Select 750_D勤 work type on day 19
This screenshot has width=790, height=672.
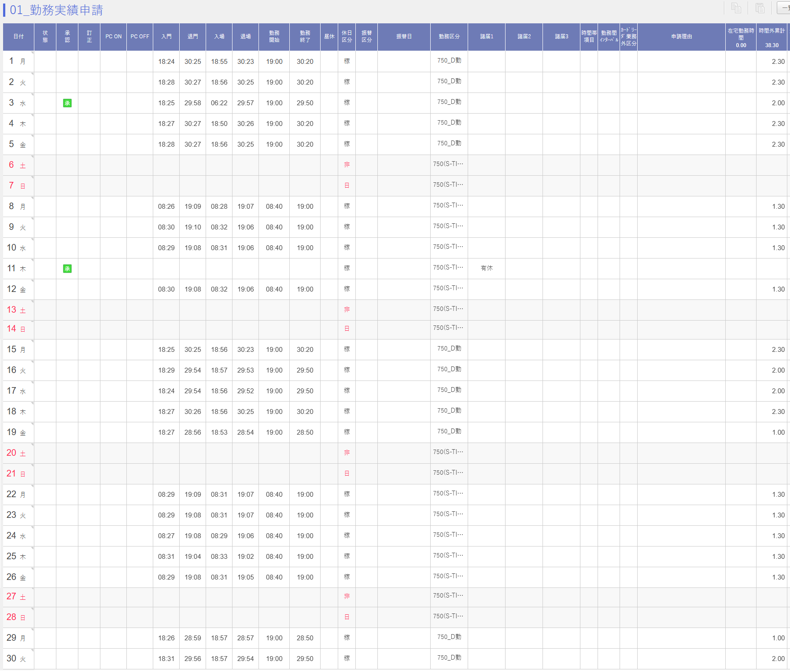(x=449, y=432)
